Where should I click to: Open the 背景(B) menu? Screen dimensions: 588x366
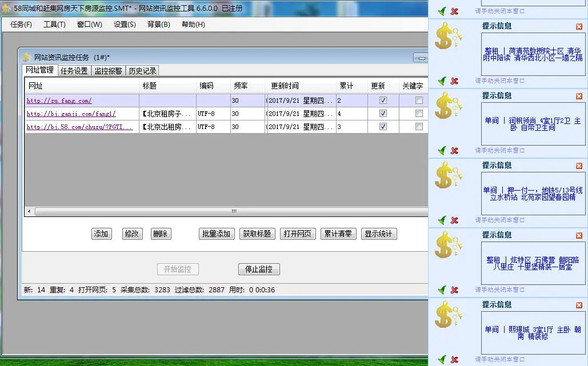pos(159,25)
